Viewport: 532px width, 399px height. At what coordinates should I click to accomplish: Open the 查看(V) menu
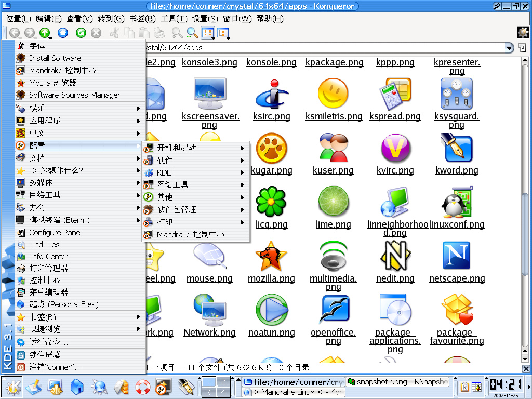click(x=79, y=18)
